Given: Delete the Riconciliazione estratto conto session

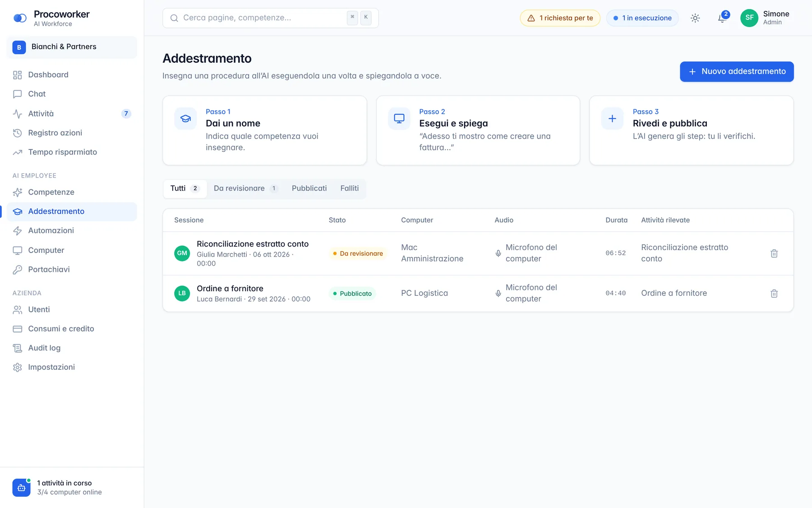Looking at the screenshot, I should pyautogui.click(x=774, y=253).
